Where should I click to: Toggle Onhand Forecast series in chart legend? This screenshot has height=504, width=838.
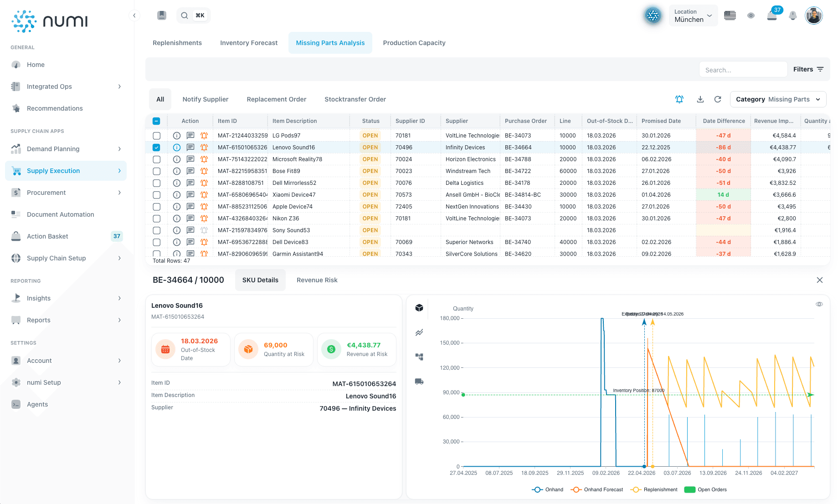point(596,489)
